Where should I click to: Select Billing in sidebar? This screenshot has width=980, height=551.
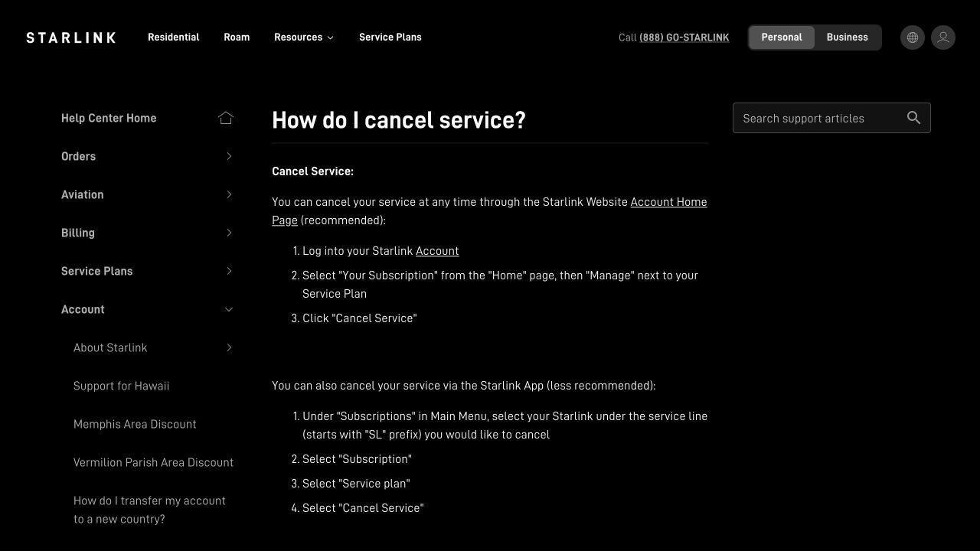tap(78, 233)
